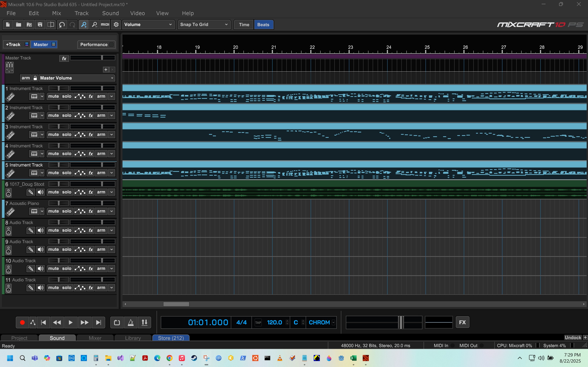Image resolution: width=588 pixels, height=367 pixels.
Task: Mute track 2 Instrument Track
Action: tap(53, 115)
